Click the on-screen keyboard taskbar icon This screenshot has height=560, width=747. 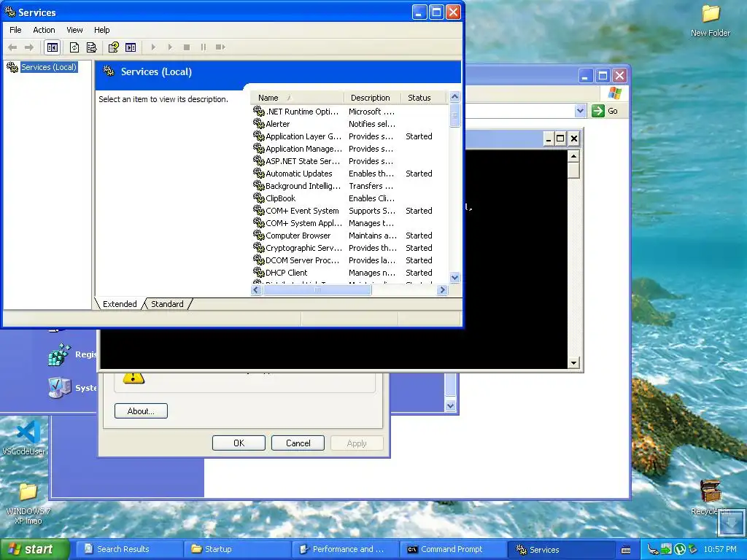pyautogui.click(x=626, y=550)
